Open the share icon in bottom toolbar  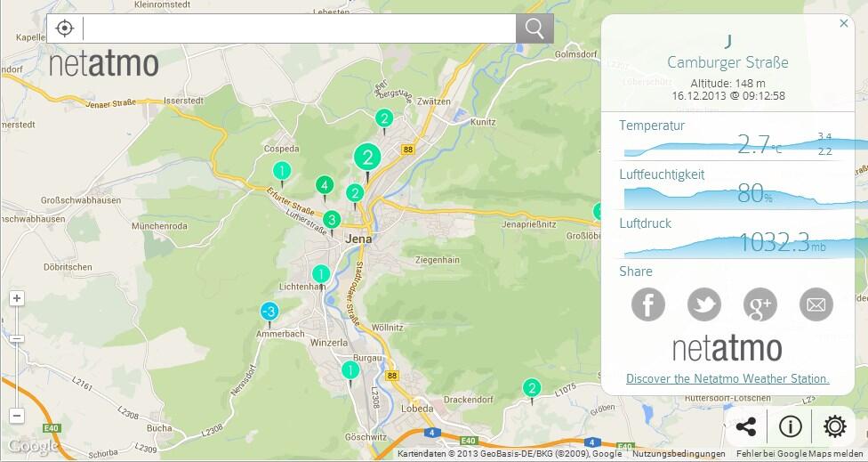[746, 426]
